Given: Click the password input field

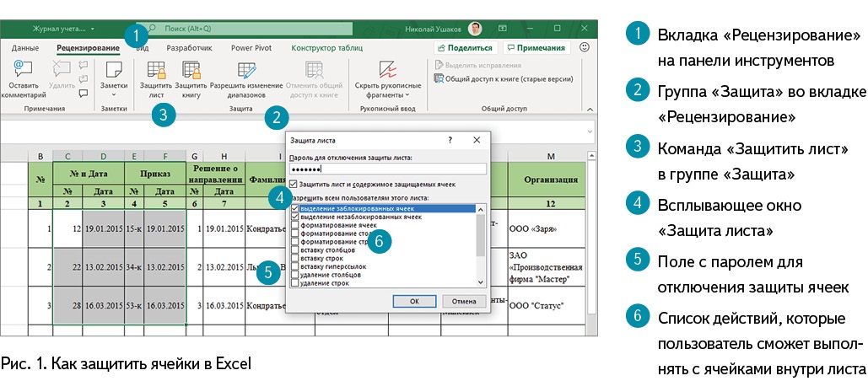Looking at the screenshot, I should click(387, 169).
